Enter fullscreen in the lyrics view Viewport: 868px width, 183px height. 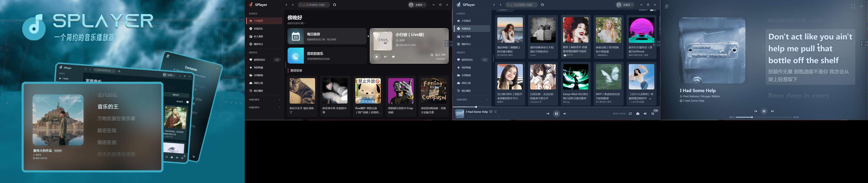[853, 7]
